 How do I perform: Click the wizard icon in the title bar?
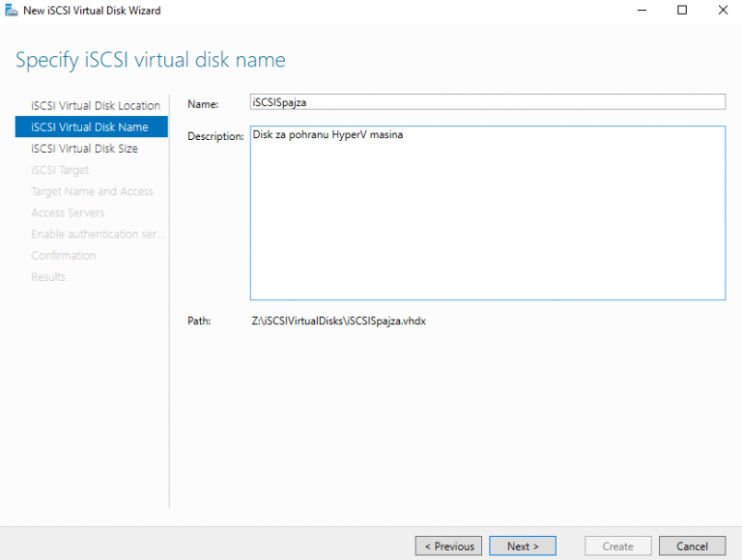tap(12, 11)
